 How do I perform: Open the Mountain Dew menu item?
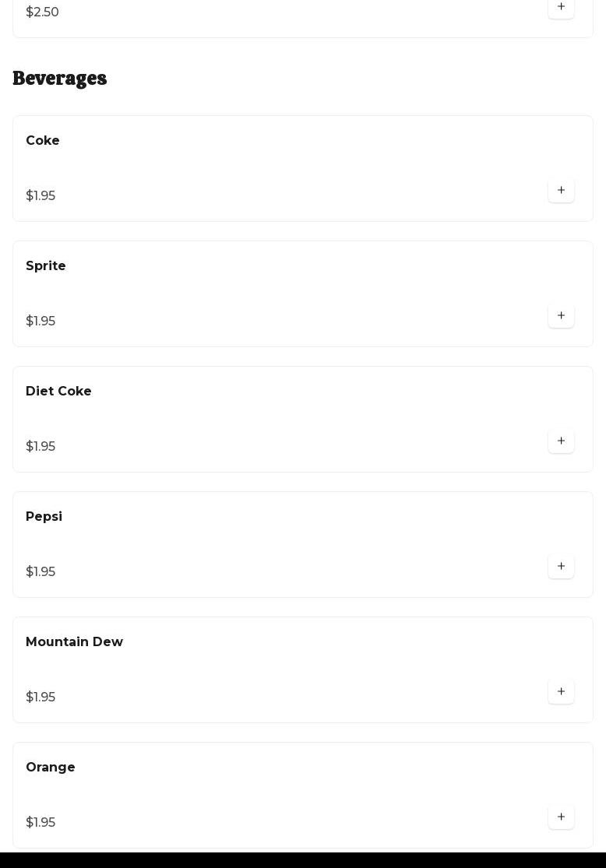tap(74, 642)
